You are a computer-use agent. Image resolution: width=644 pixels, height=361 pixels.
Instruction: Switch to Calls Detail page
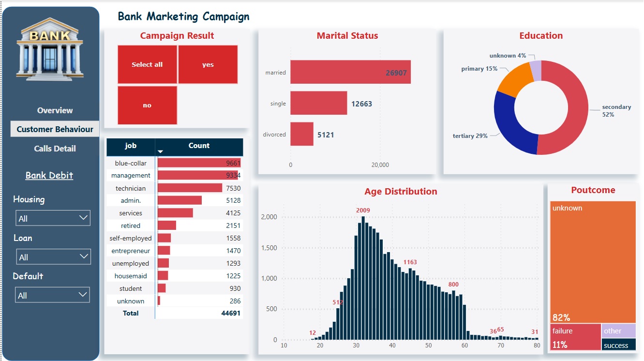click(55, 149)
